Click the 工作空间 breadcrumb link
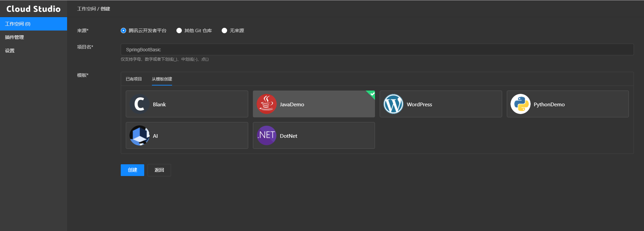644x231 pixels. click(x=87, y=9)
